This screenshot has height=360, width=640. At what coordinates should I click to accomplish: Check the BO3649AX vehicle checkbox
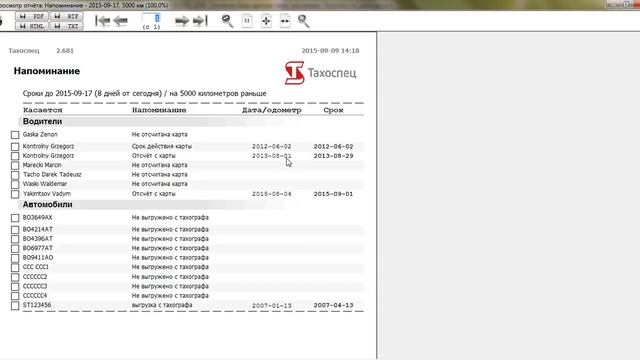point(15,218)
